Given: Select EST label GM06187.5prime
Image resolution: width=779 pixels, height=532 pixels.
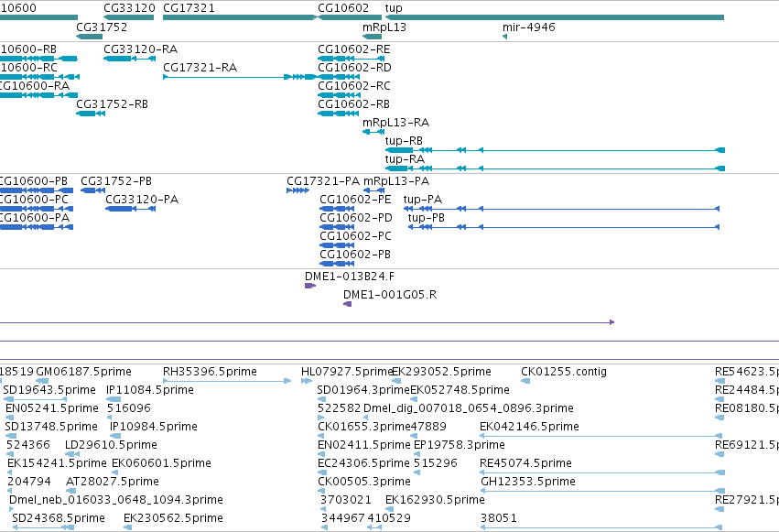Looking at the screenshot, I should [84, 372].
